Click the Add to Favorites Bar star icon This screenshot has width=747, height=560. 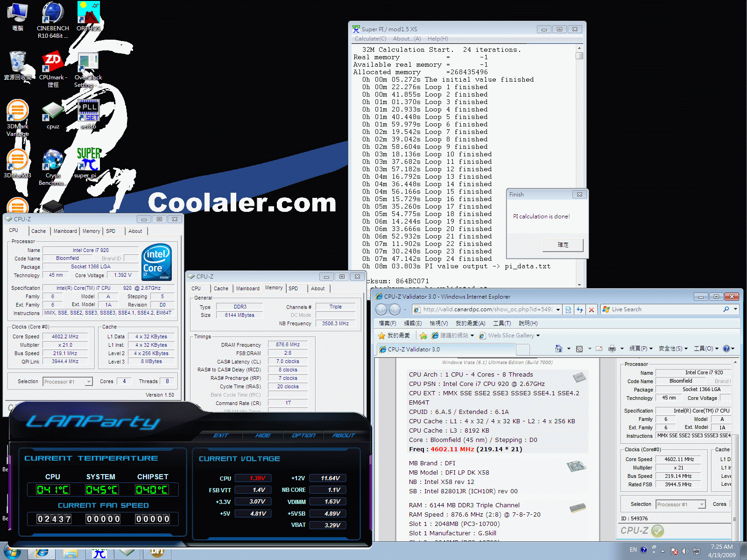[423, 336]
